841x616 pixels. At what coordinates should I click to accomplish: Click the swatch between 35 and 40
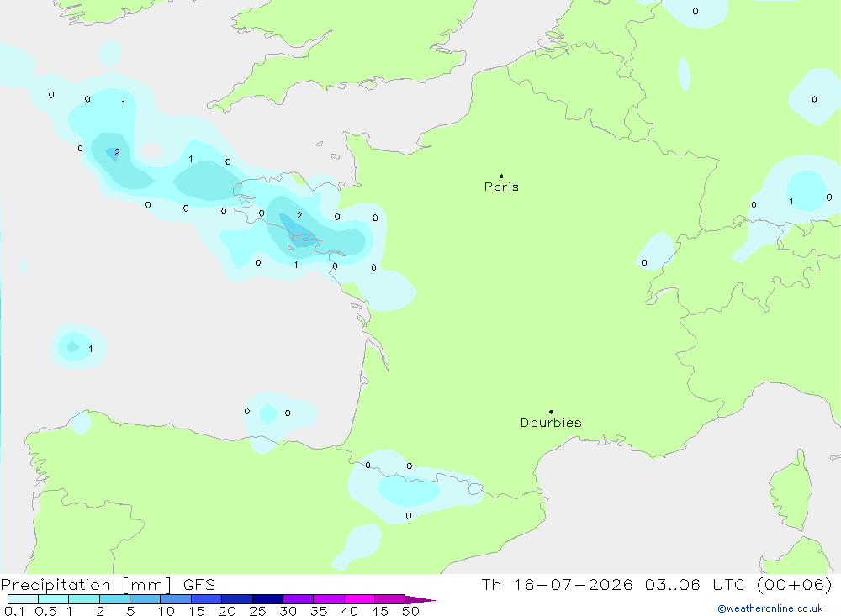click(329, 599)
